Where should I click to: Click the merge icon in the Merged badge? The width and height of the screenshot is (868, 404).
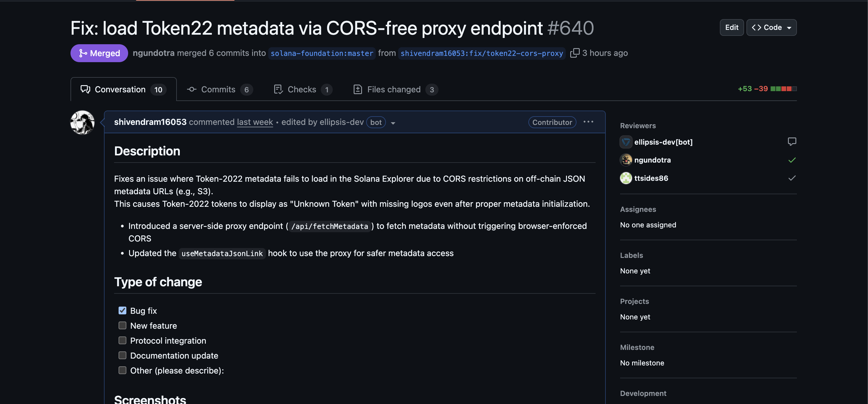(83, 53)
